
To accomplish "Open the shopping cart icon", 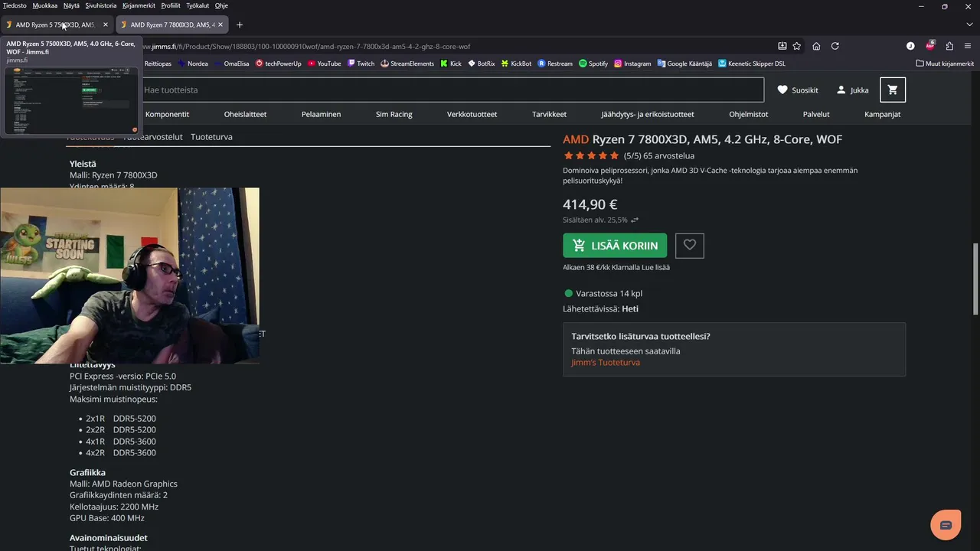I will [x=893, y=90].
